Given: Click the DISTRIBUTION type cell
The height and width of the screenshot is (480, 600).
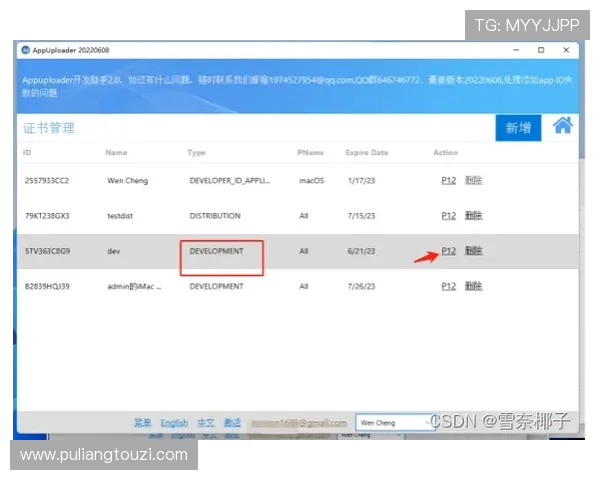Looking at the screenshot, I should (x=215, y=216).
